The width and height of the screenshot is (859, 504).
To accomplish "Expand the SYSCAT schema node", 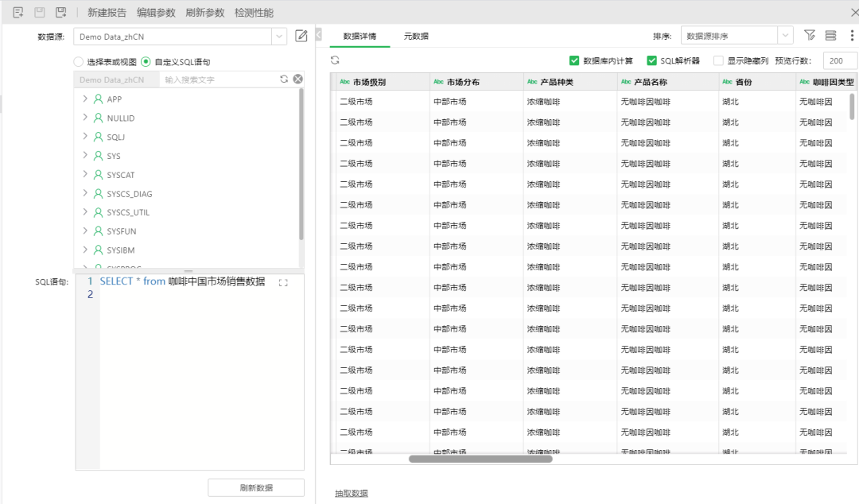I will [x=85, y=175].
